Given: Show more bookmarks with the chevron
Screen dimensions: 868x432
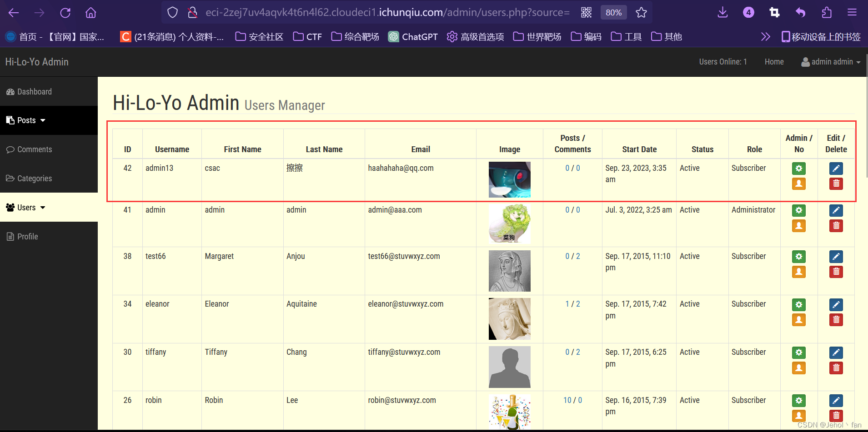Looking at the screenshot, I should tap(766, 37).
